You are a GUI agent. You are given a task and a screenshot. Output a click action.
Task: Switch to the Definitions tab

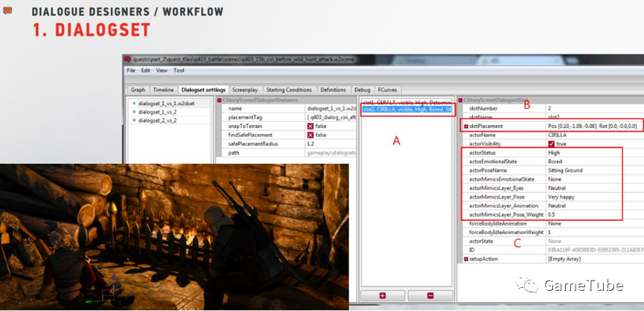(333, 90)
